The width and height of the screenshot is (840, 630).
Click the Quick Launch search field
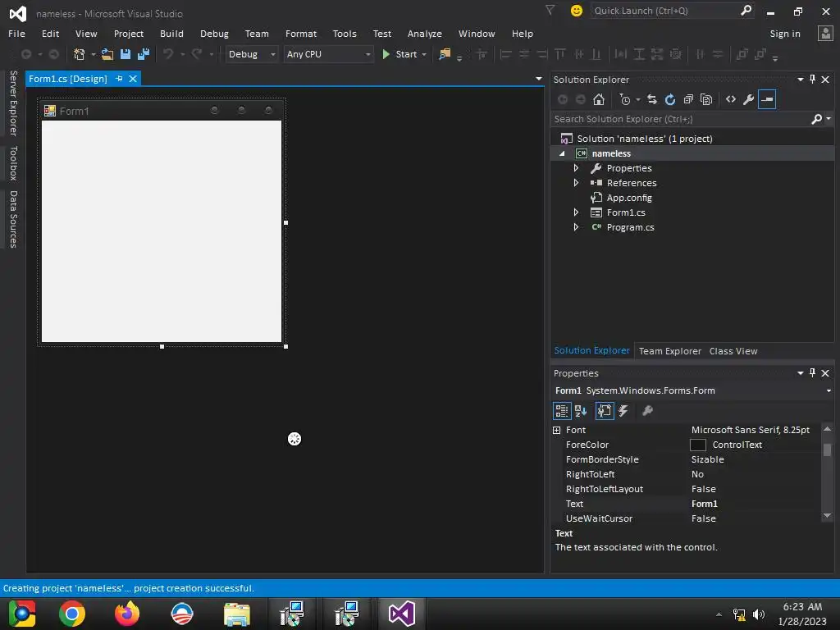pyautogui.click(x=666, y=11)
